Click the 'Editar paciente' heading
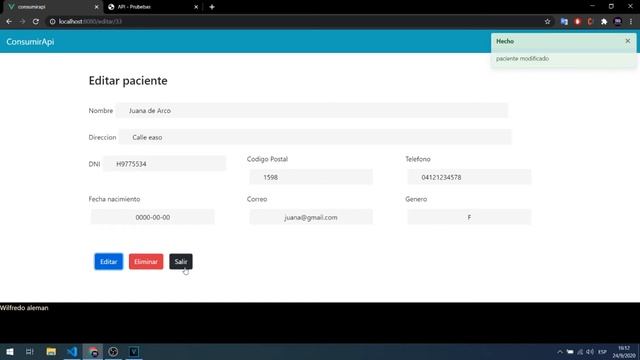Image resolution: width=640 pixels, height=360 pixels. pyautogui.click(x=128, y=80)
